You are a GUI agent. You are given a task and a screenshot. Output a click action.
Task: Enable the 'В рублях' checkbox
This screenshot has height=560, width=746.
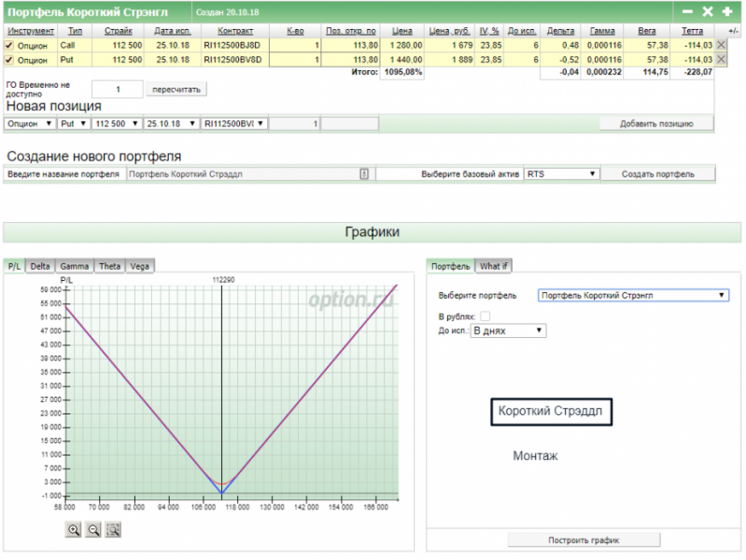pos(485,316)
